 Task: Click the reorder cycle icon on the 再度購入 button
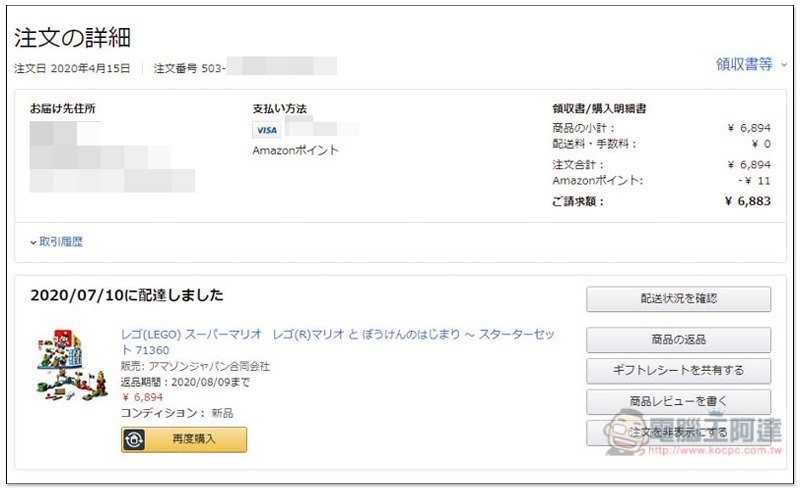[x=134, y=439]
